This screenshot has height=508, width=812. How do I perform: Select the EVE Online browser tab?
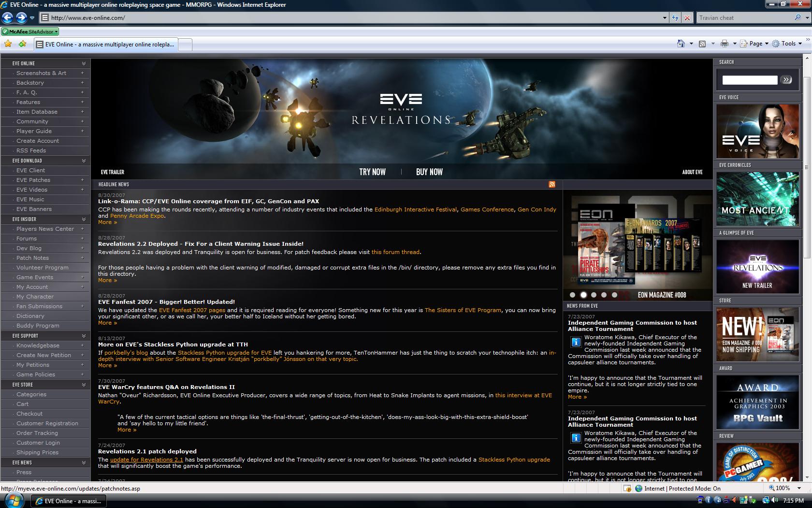(106, 45)
